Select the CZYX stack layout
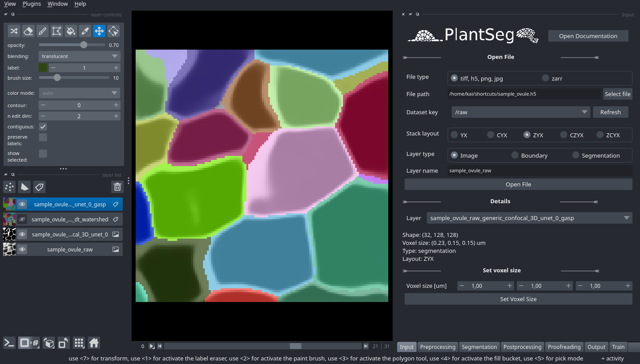The image size is (640, 364). point(563,135)
